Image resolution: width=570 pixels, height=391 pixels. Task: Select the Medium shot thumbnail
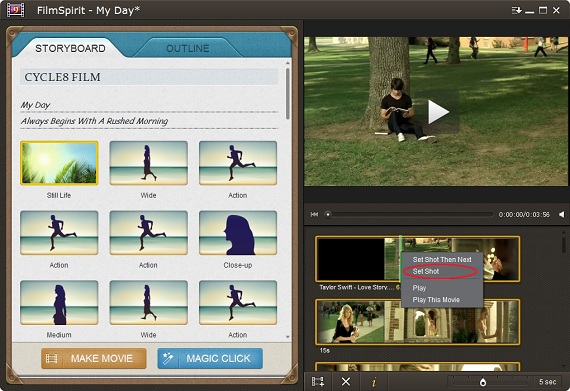[x=59, y=303]
